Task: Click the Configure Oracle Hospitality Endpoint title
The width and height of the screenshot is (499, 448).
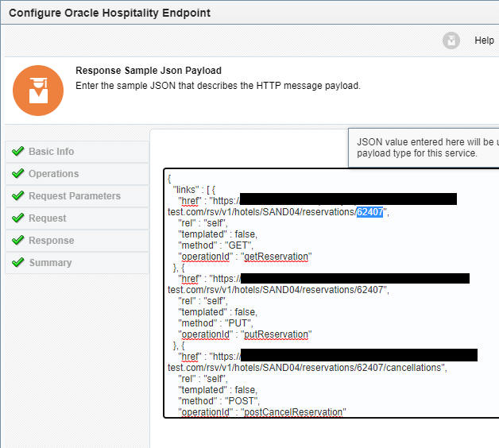Action: [110, 13]
